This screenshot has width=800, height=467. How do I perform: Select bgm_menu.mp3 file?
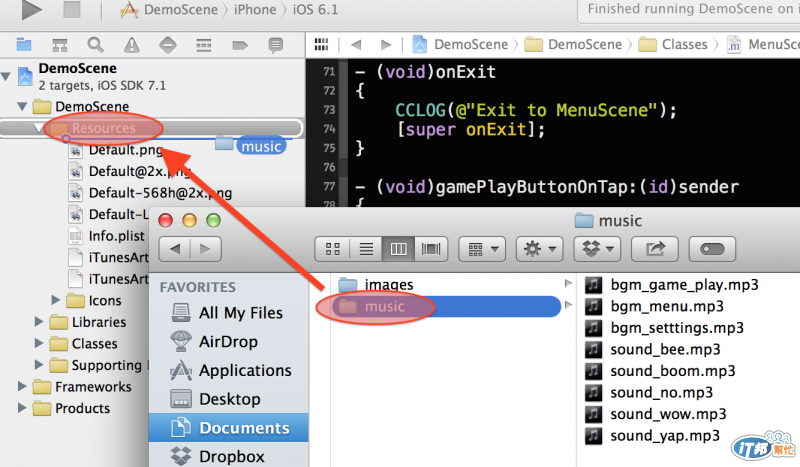[655, 306]
